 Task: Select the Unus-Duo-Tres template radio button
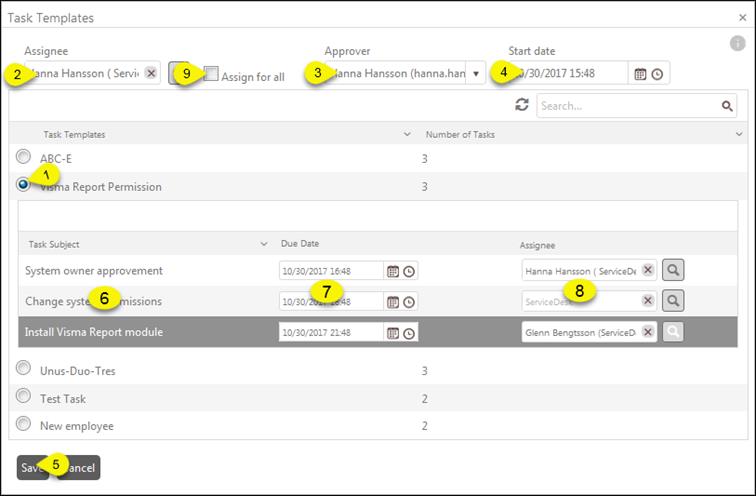click(x=24, y=369)
